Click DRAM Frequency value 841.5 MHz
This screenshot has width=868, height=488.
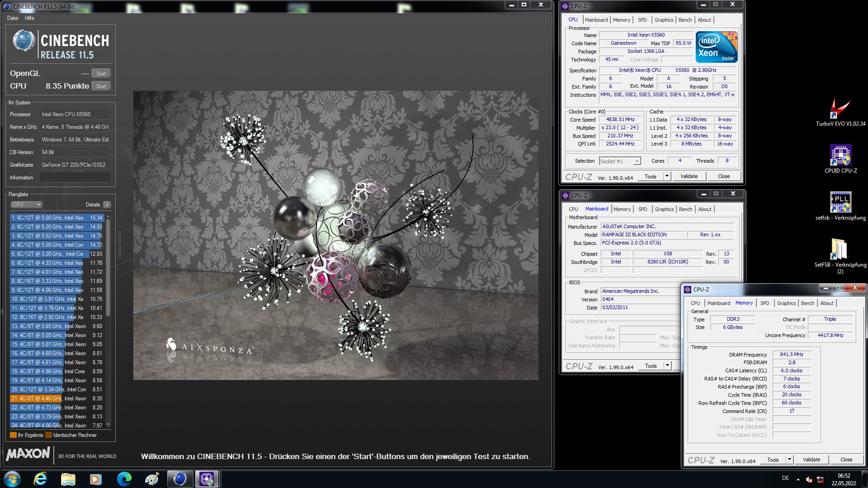coord(792,355)
